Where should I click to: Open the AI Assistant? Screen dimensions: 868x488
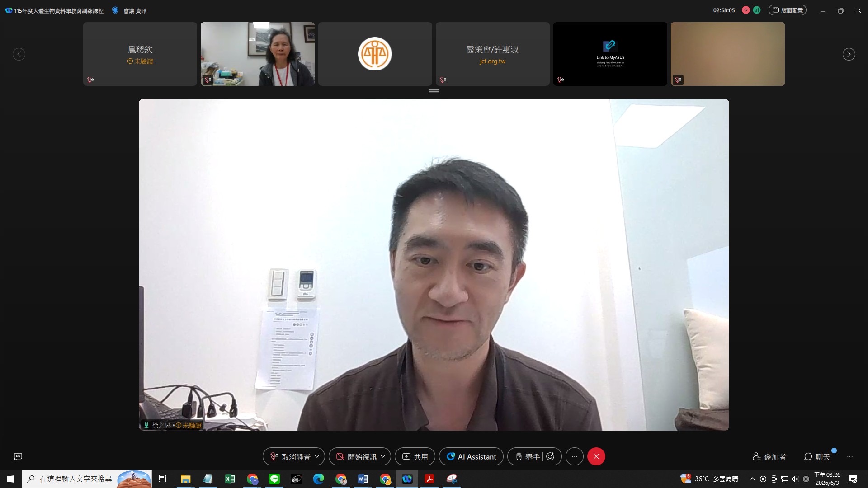click(x=471, y=457)
